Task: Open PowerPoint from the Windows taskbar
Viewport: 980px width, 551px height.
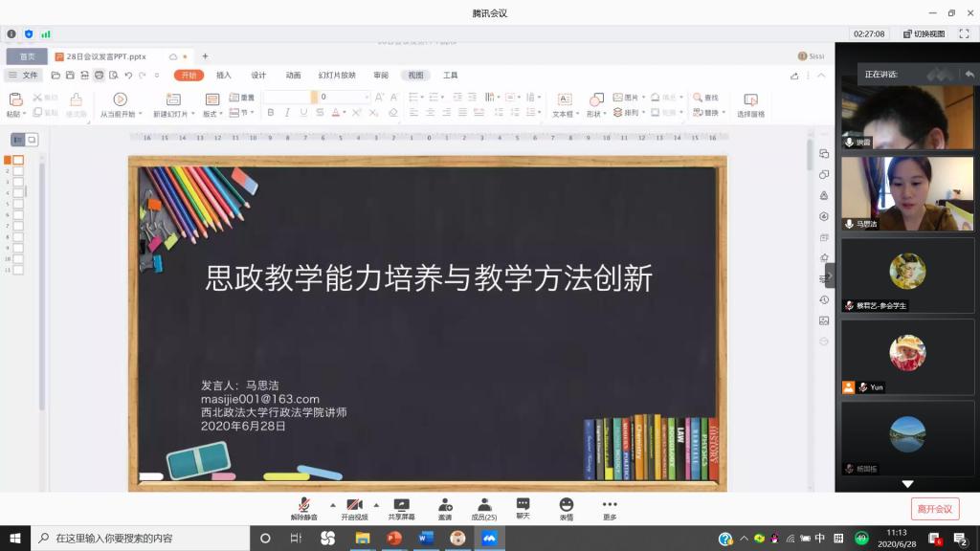Action: point(393,539)
